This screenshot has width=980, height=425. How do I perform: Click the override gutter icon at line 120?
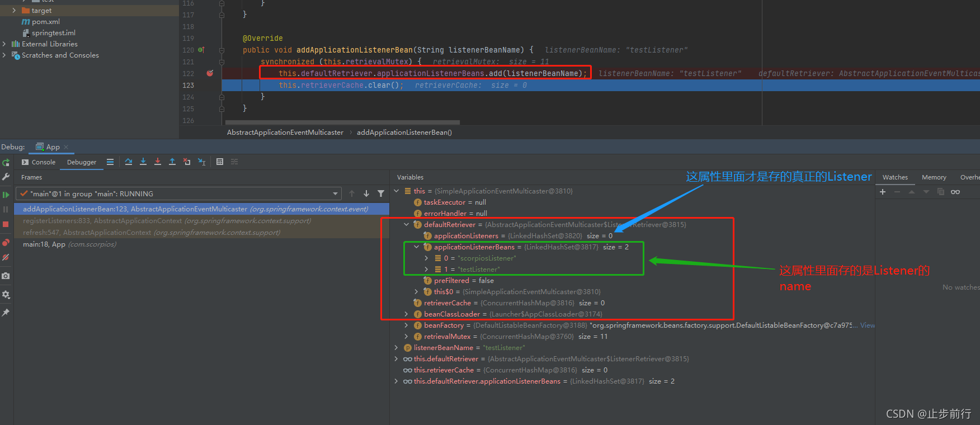[201, 50]
